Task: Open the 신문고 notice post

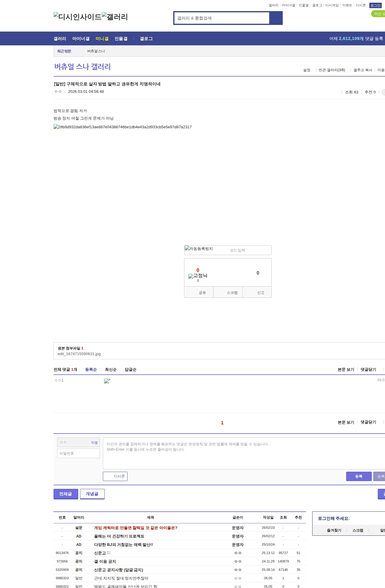Action: click(100, 553)
